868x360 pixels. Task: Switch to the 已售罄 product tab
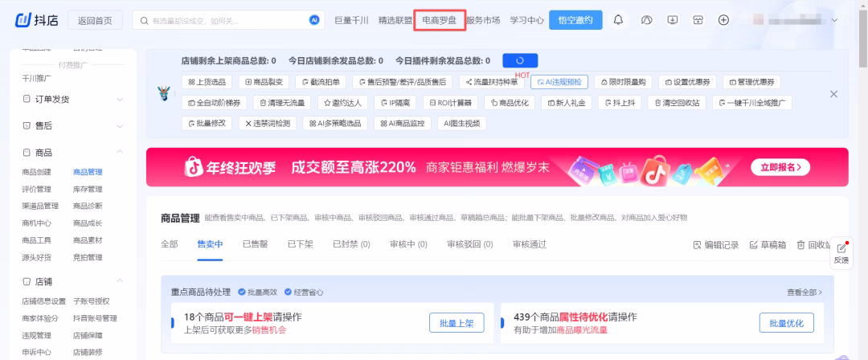click(256, 244)
